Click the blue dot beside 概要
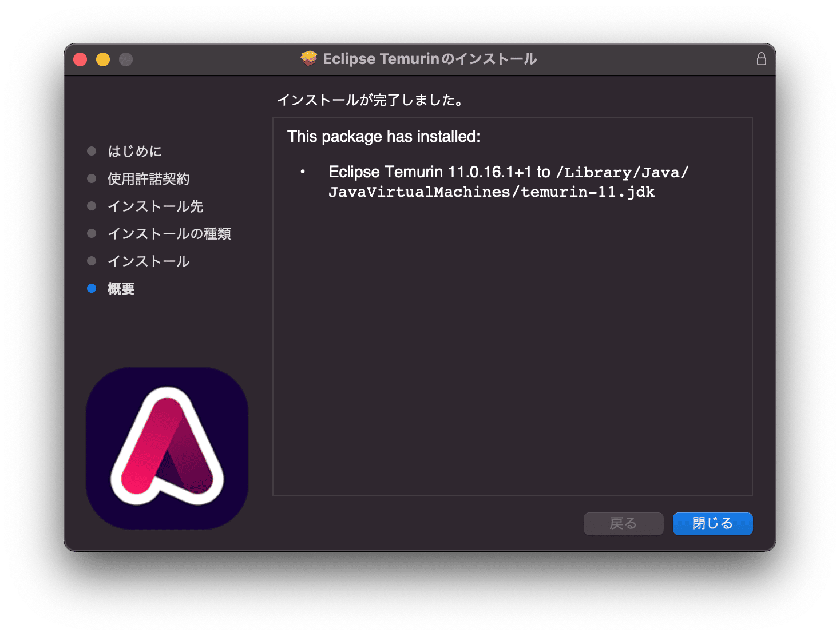The image size is (840, 636). 92,288
